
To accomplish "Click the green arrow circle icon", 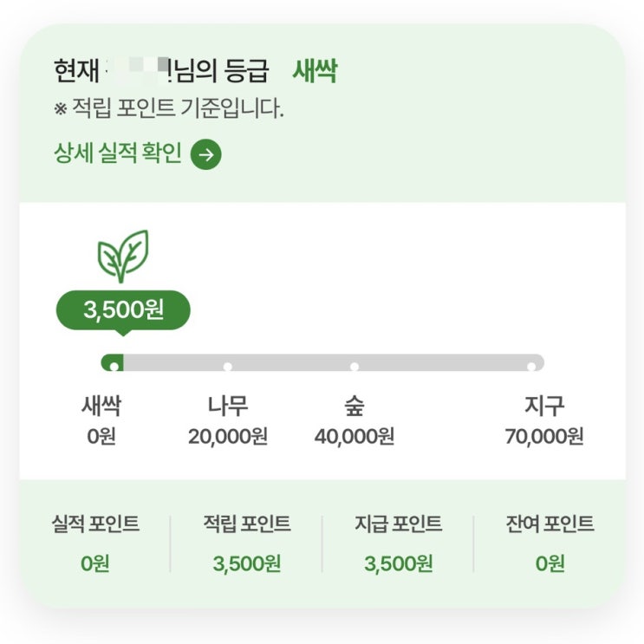I will [x=206, y=155].
